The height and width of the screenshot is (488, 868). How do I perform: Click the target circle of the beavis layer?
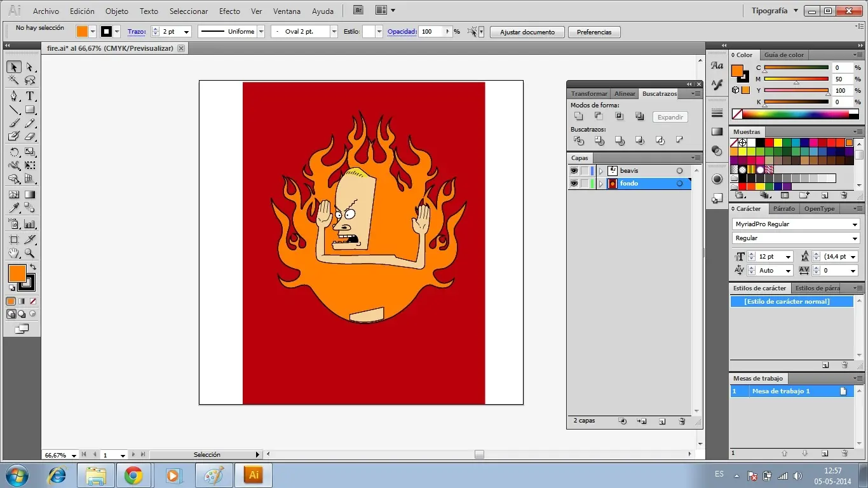(679, 171)
